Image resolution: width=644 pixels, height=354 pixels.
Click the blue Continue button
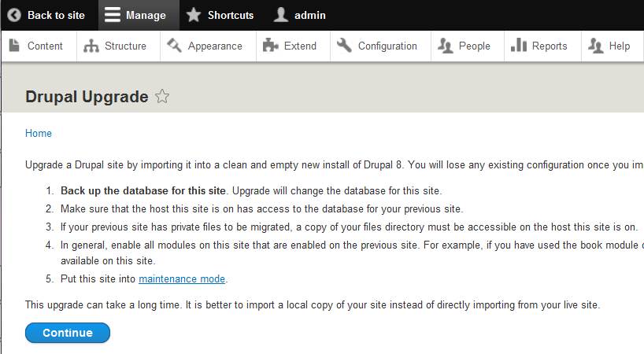[x=68, y=333]
